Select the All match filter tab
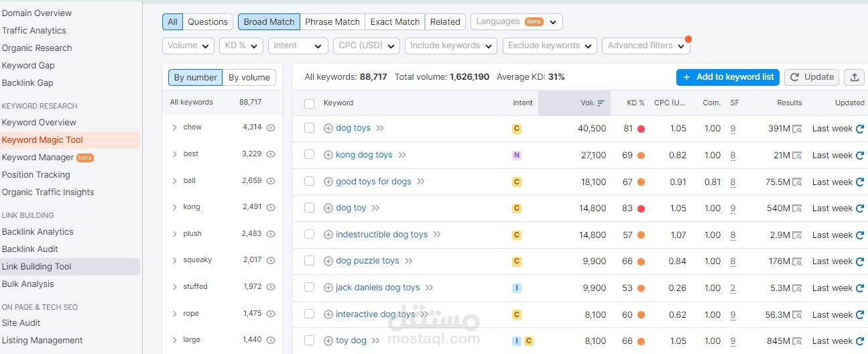 172,21
